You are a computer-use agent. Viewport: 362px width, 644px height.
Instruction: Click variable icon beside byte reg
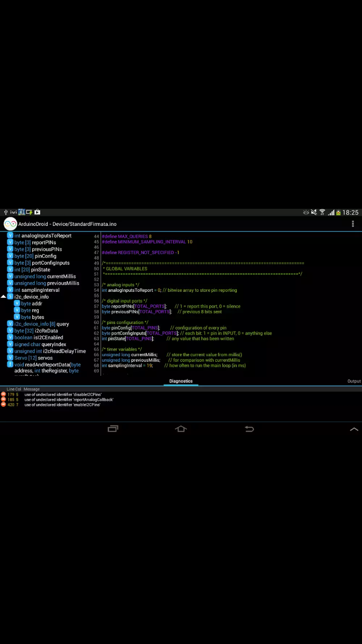(17, 310)
